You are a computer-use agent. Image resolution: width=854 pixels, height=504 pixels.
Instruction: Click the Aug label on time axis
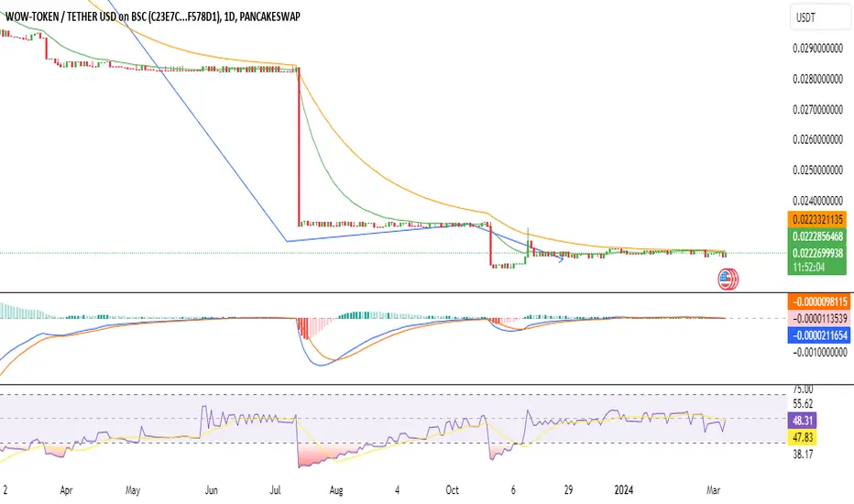[336, 490]
